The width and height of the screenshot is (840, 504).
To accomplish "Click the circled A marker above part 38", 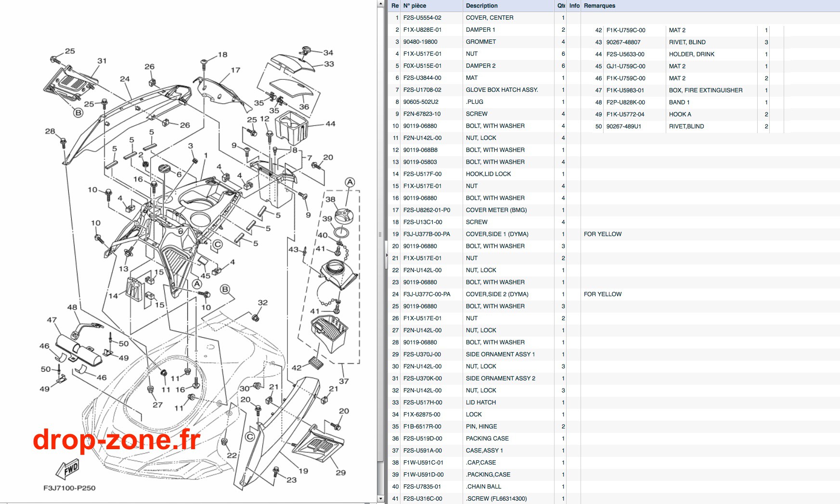I will coord(350,182).
